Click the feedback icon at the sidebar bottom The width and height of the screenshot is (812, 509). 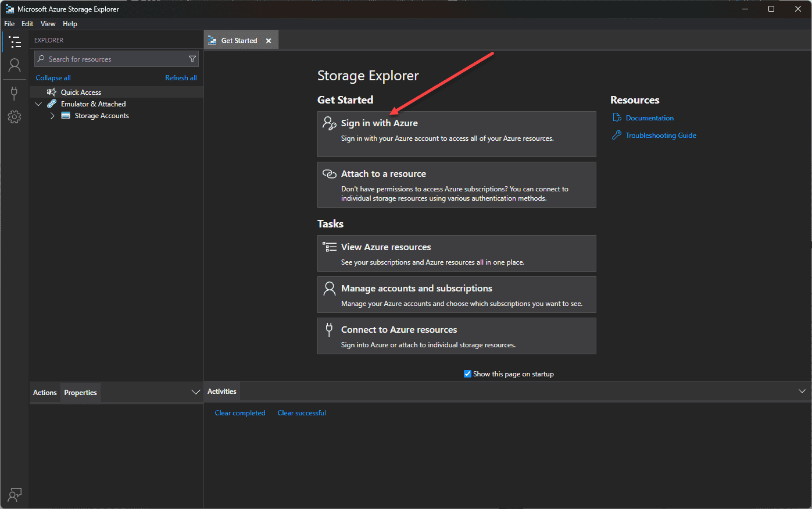[15, 494]
